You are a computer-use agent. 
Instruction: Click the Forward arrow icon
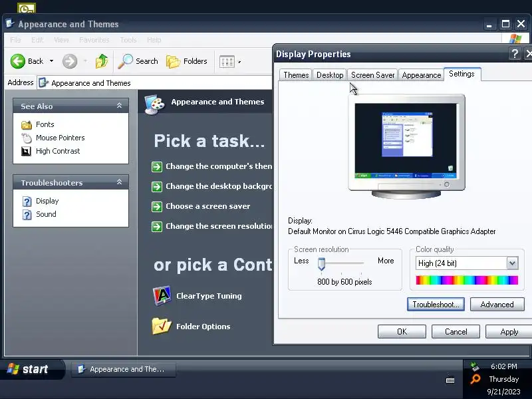70,61
